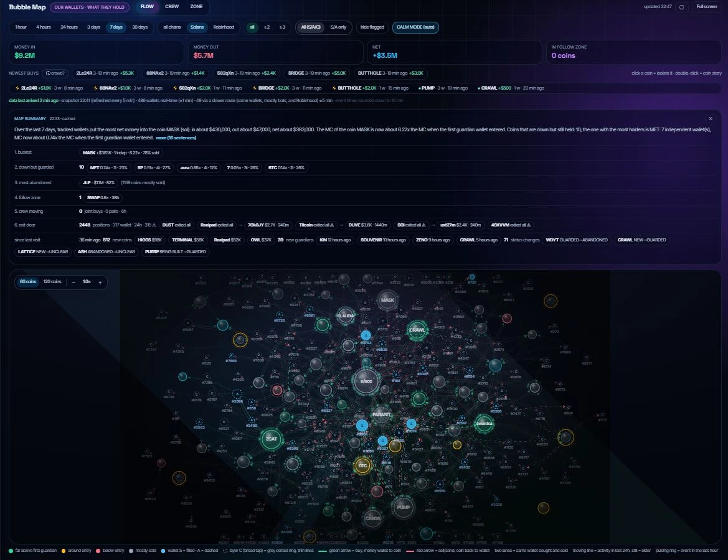Toggle CALM MODE (auto)

click(x=415, y=27)
